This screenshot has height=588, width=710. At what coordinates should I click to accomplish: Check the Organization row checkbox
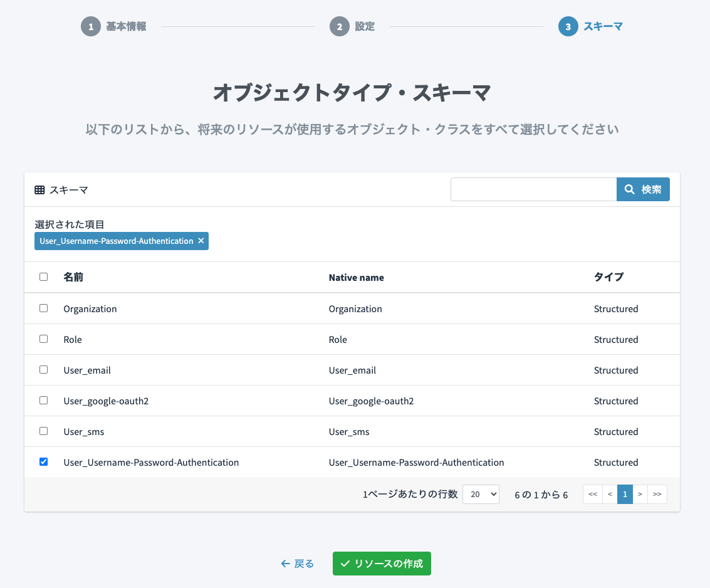(43, 308)
